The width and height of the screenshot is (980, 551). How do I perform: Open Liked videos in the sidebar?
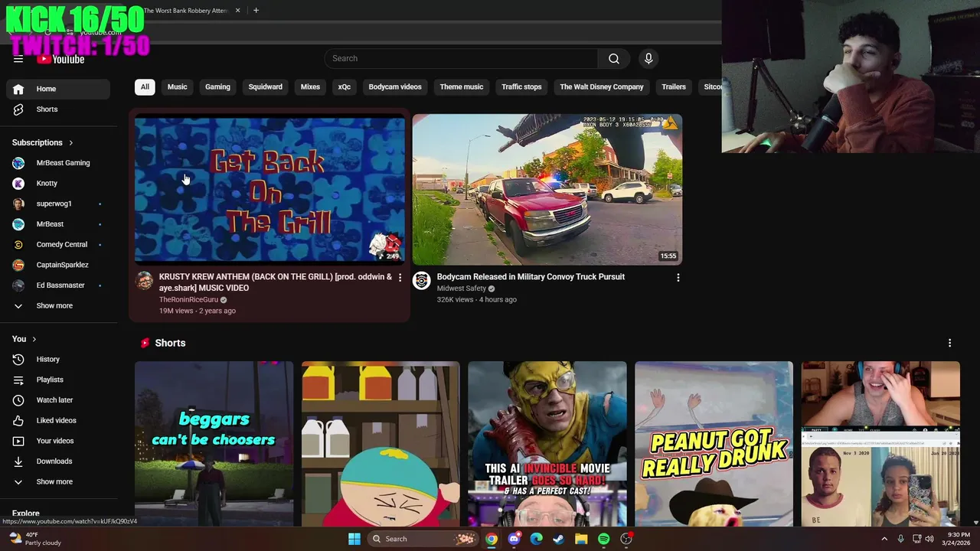click(x=58, y=420)
